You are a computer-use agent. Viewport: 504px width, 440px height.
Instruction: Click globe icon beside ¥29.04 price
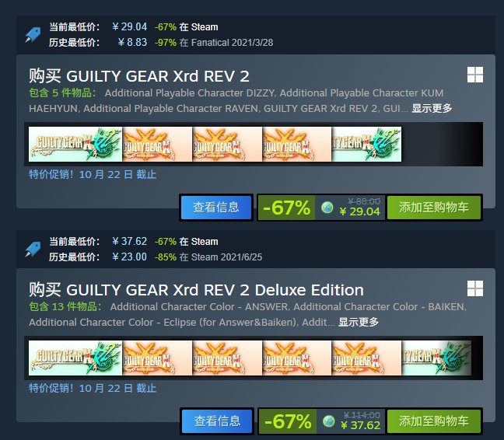tap(327, 208)
